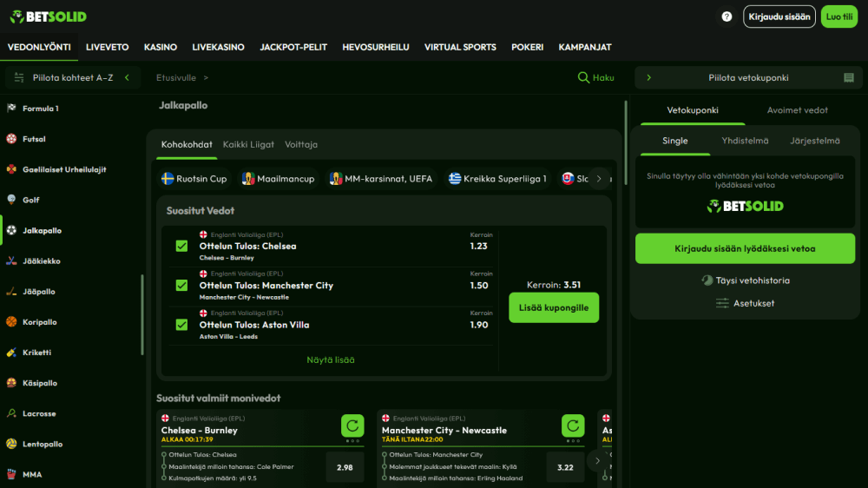
Task: Click the Koripallo basketball icon
Action: pos(11,322)
